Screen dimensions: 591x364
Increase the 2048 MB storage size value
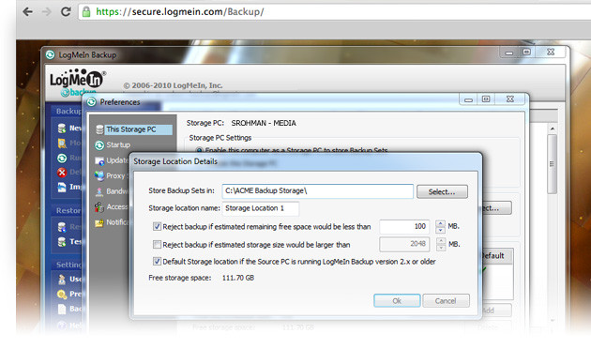pyautogui.click(x=441, y=241)
